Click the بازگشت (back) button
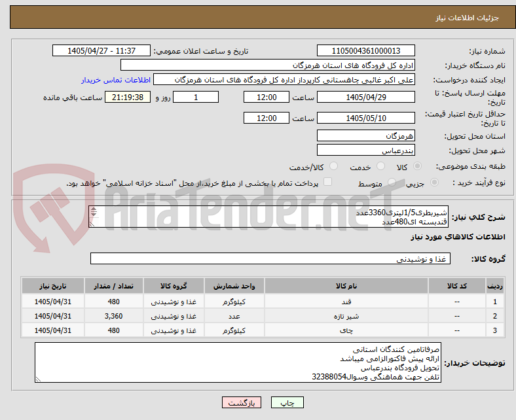Viewport: 516px width, 420px height. tap(242, 402)
